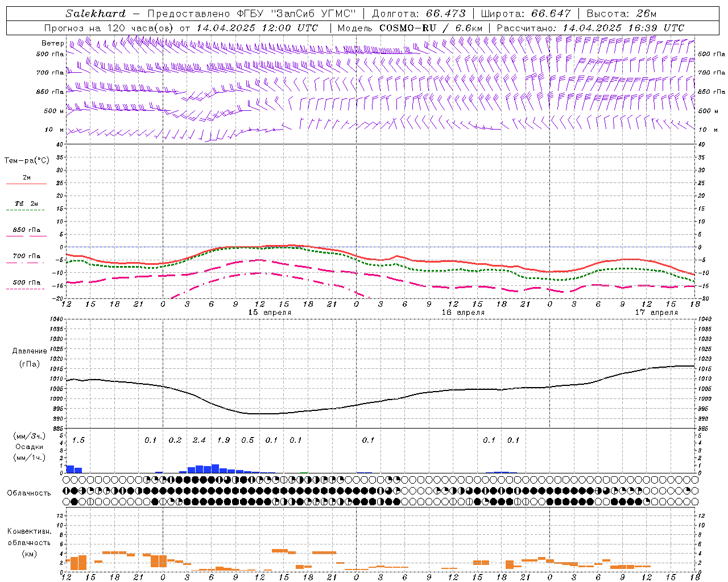Select the "Долгота: 66.473" header field

tap(419, 14)
